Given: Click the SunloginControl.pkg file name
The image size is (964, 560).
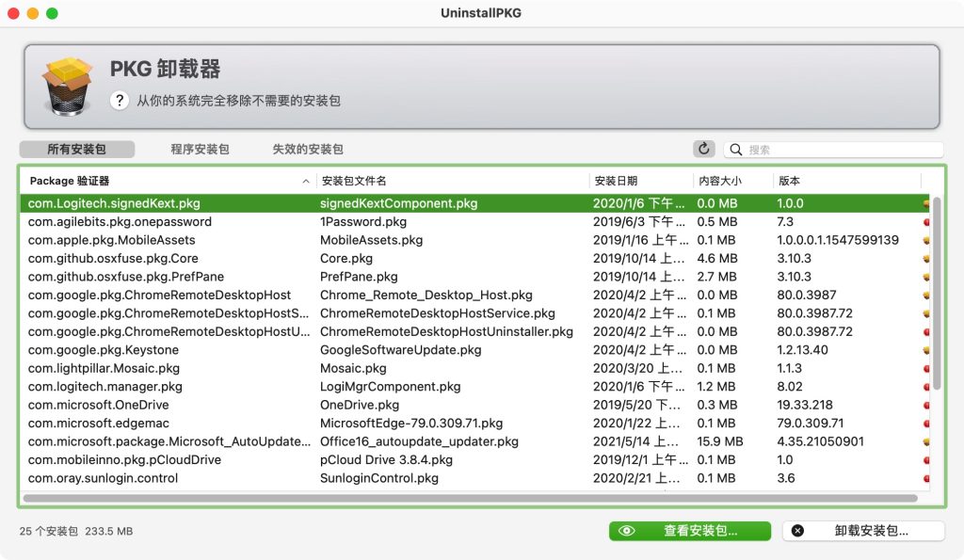Looking at the screenshot, I should [x=379, y=478].
